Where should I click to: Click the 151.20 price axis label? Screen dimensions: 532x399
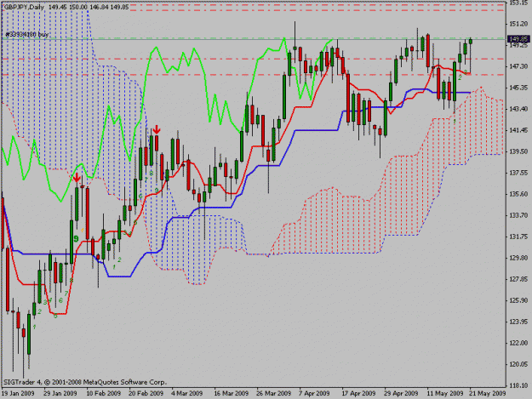[518, 24]
